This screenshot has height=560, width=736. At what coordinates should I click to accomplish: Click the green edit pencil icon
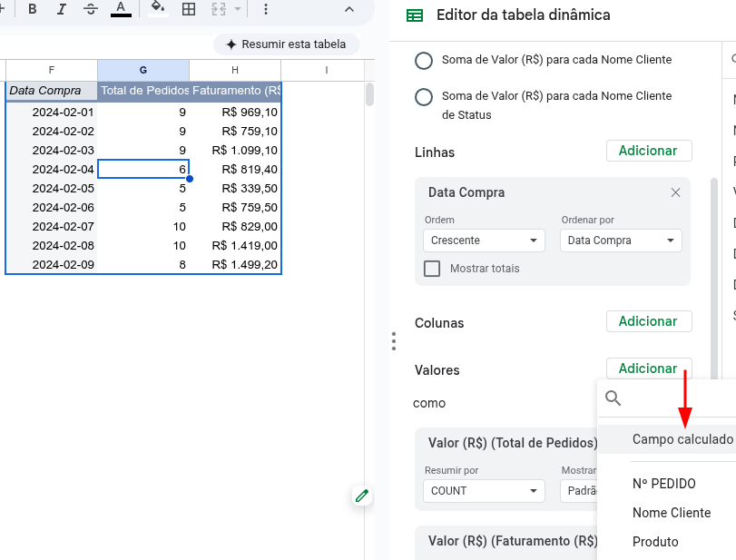tap(361, 496)
